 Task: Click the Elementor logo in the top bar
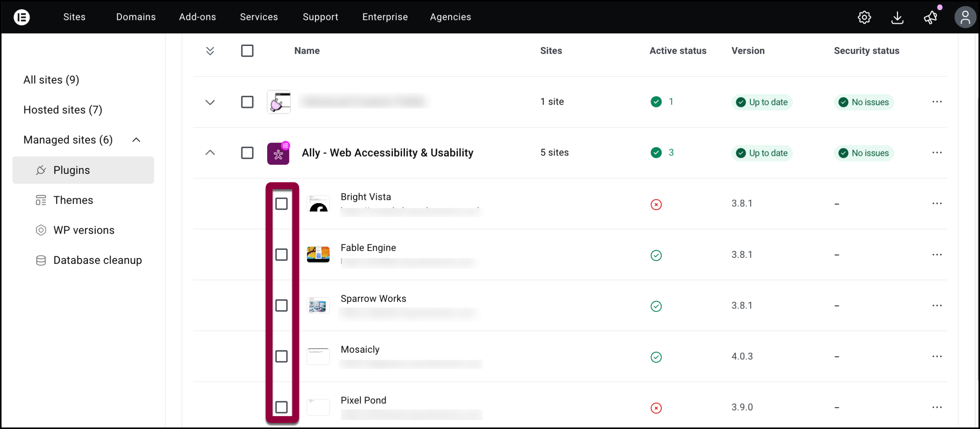(x=21, y=17)
